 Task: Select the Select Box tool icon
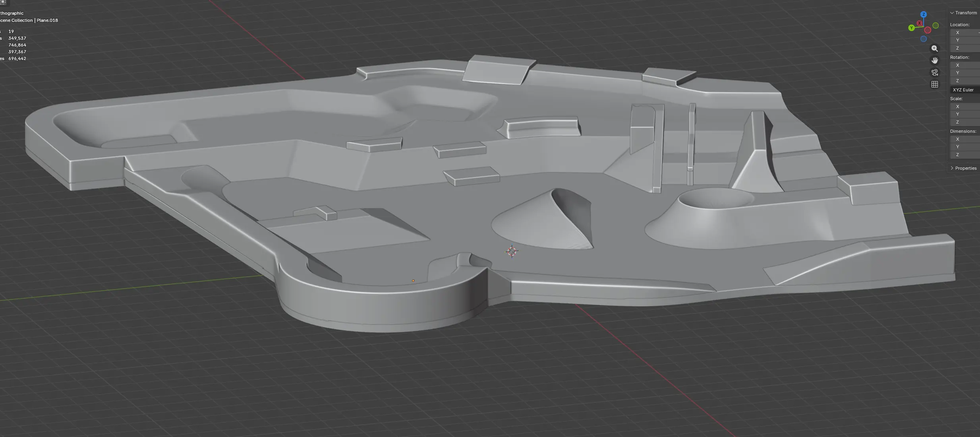[x=3, y=2]
